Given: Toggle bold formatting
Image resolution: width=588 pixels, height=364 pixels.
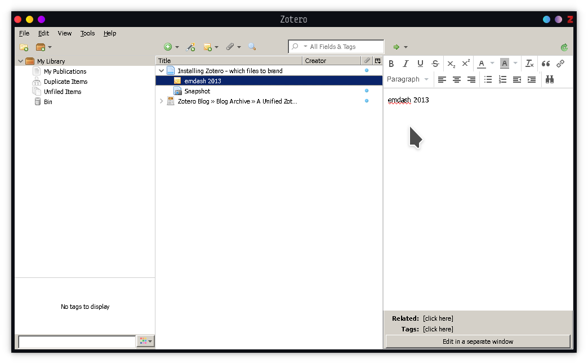Looking at the screenshot, I should click(x=391, y=64).
